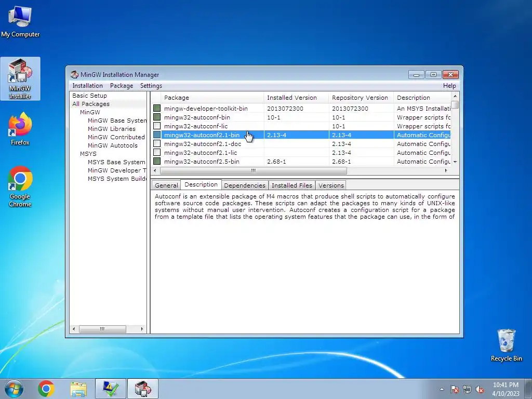Open My Computer desktop icon
Screen dimensions: 532x399
(x=20, y=21)
